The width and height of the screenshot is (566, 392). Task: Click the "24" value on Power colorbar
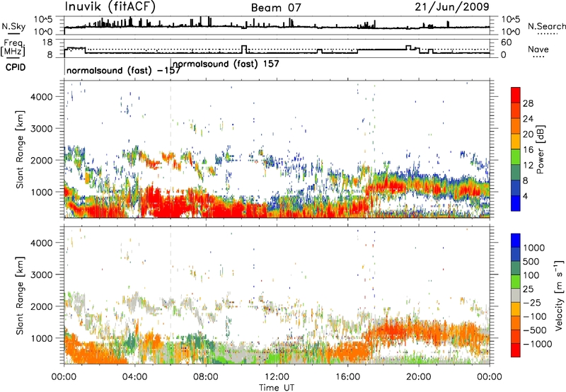click(x=528, y=119)
